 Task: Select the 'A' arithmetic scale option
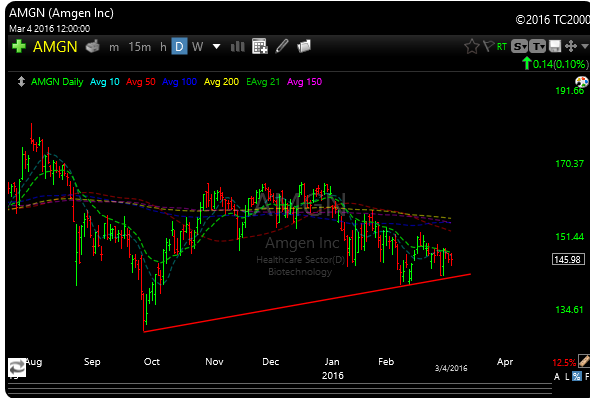pos(557,377)
